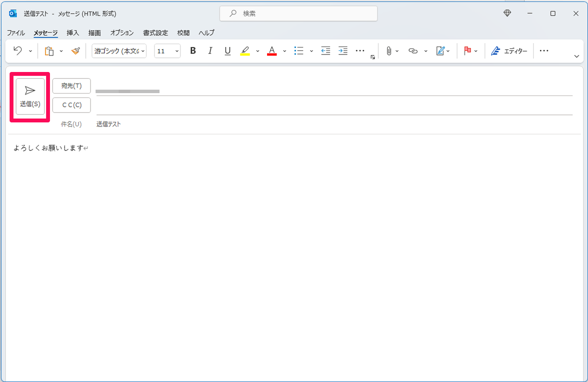Viewport: 588px width, 382px height.
Task: Apply yellow text highlight color
Action: 245,51
